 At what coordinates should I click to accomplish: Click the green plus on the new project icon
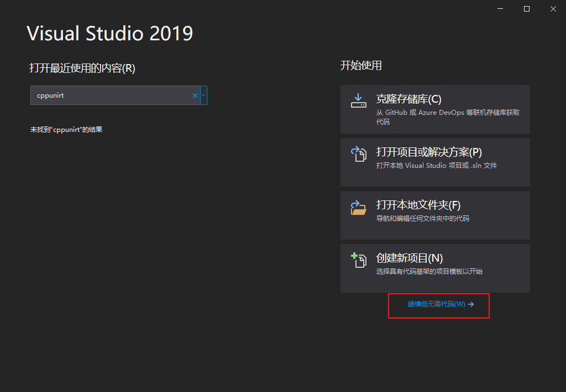(x=354, y=256)
